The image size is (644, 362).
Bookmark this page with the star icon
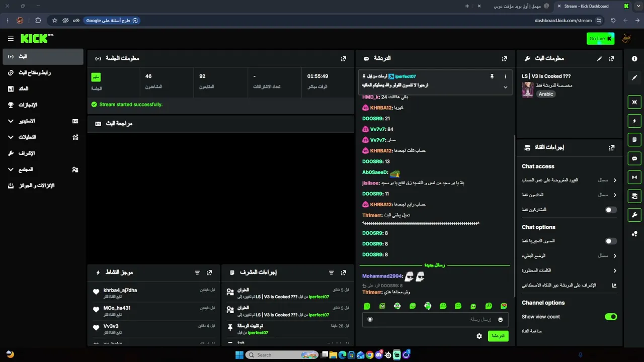(55, 21)
